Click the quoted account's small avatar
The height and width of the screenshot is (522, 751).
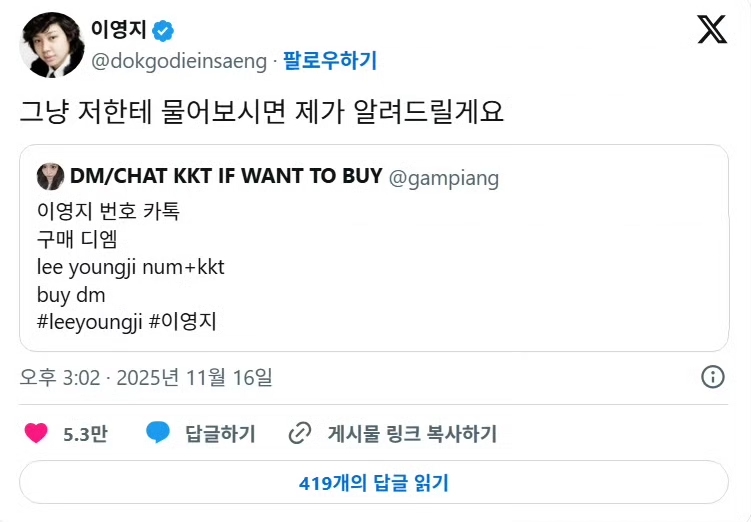pyautogui.click(x=51, y=177)
